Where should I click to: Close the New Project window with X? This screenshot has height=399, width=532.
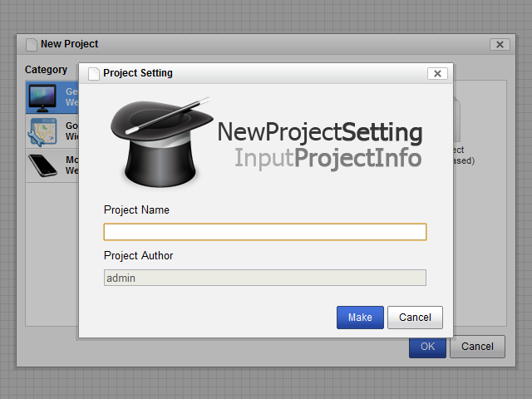499,45
